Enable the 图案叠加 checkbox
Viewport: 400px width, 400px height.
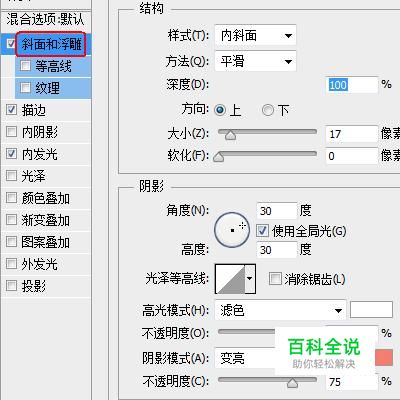coord(11,242)
